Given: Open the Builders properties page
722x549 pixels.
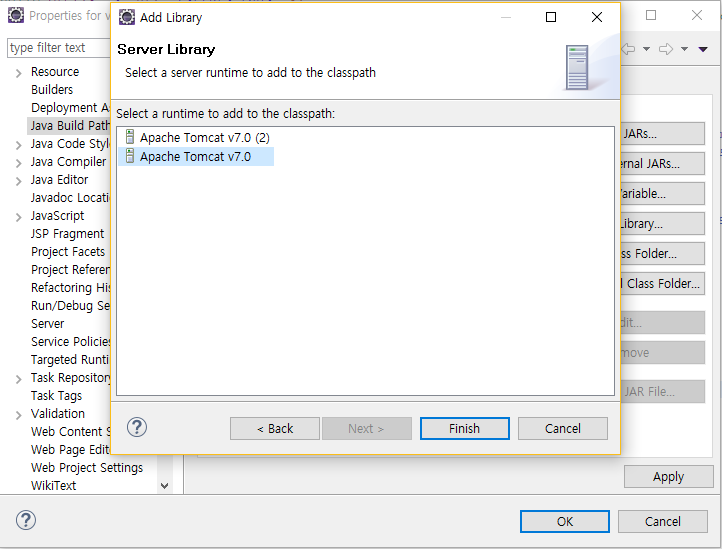Looking at the screenshot, I should (x=52, y=89).
